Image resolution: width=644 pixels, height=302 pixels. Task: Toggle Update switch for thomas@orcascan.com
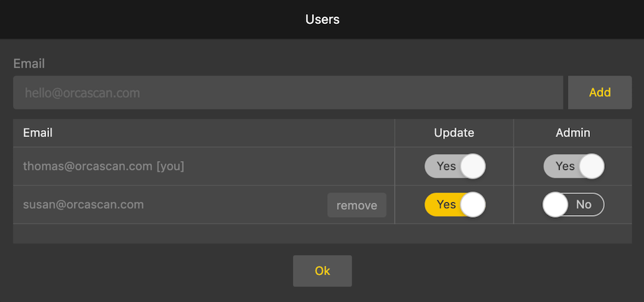(454, 166)
